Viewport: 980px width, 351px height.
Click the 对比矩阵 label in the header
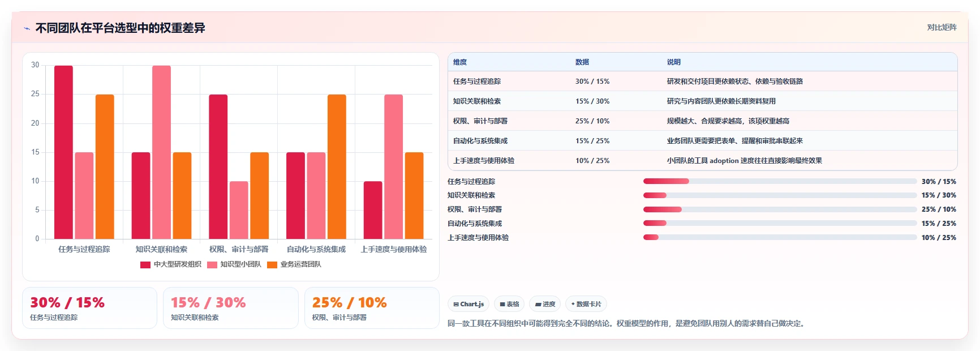click(942, 27)
